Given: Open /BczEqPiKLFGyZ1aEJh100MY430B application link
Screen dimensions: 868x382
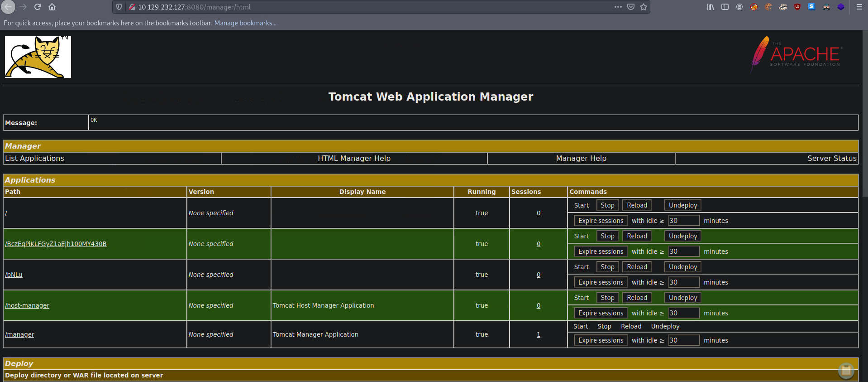Looking at the screenshot, I should (56, 244).
